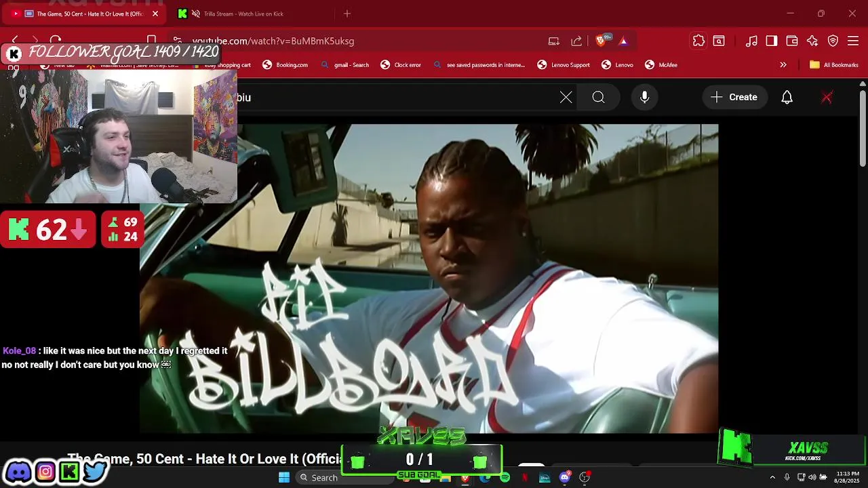Open see saved passwords bookmark
The image size is (868, 488).
[479, 65]
